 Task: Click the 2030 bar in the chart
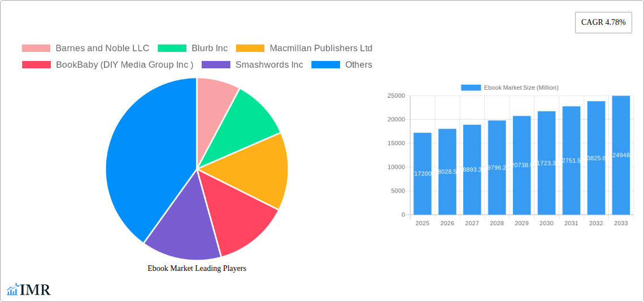[547, 163]
